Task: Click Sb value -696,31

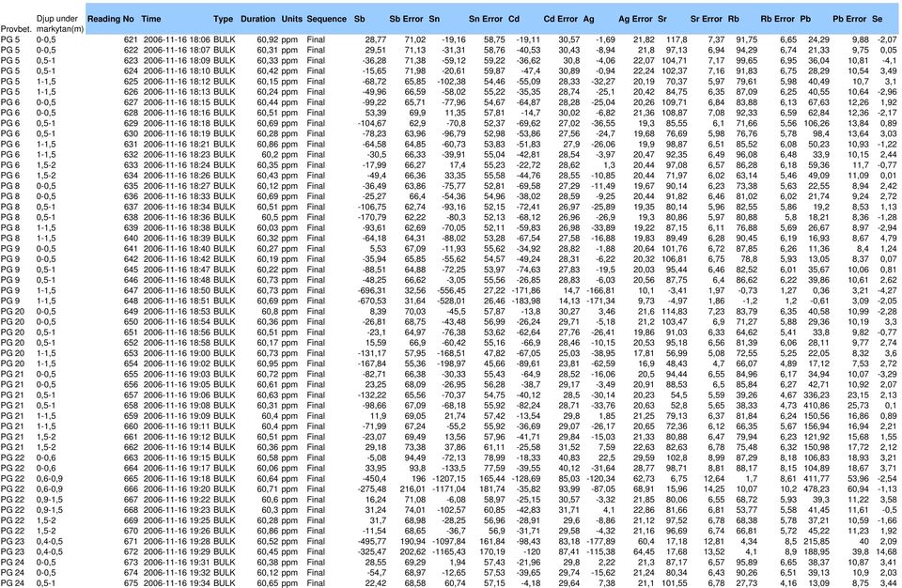Action: (x=371, y=290)
